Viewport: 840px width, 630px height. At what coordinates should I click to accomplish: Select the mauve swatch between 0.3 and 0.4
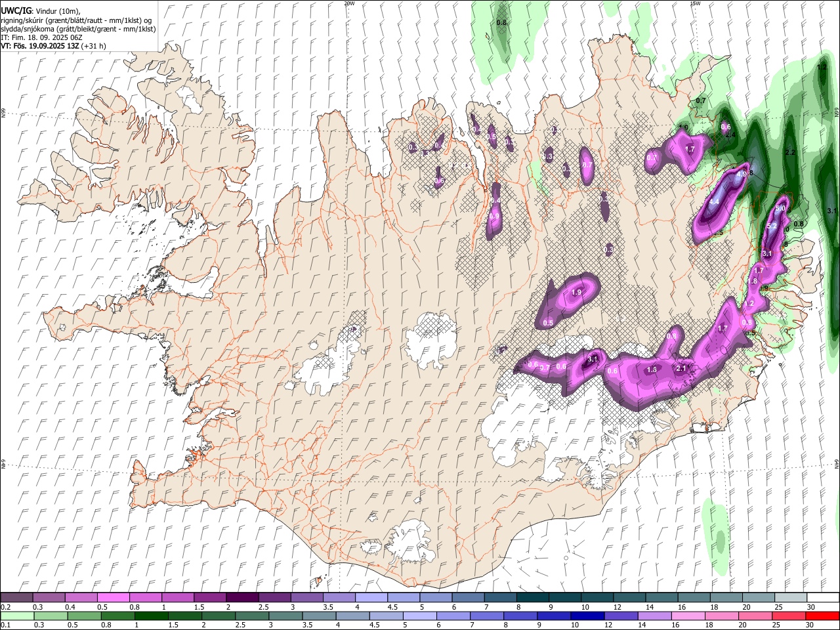tap(49, 597)
